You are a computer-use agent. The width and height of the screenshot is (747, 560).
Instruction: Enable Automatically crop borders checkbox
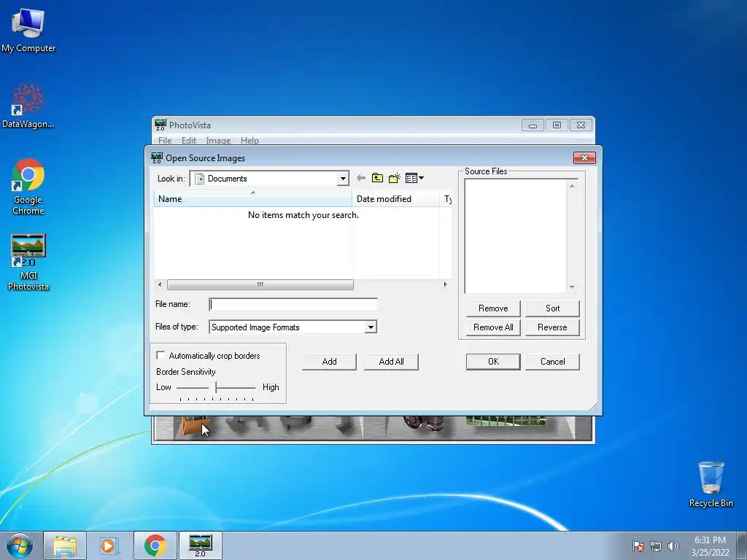pos(160,355)
